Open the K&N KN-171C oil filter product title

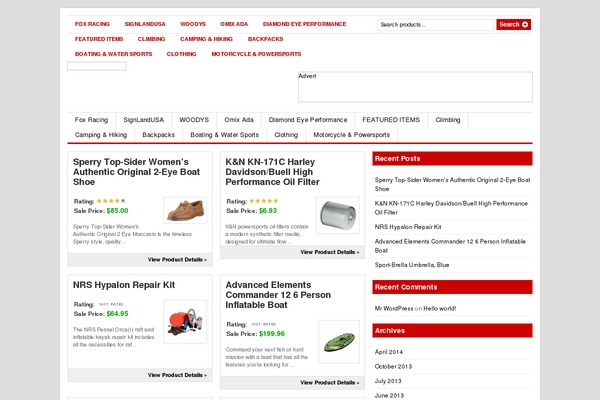(x=272, y=172)
